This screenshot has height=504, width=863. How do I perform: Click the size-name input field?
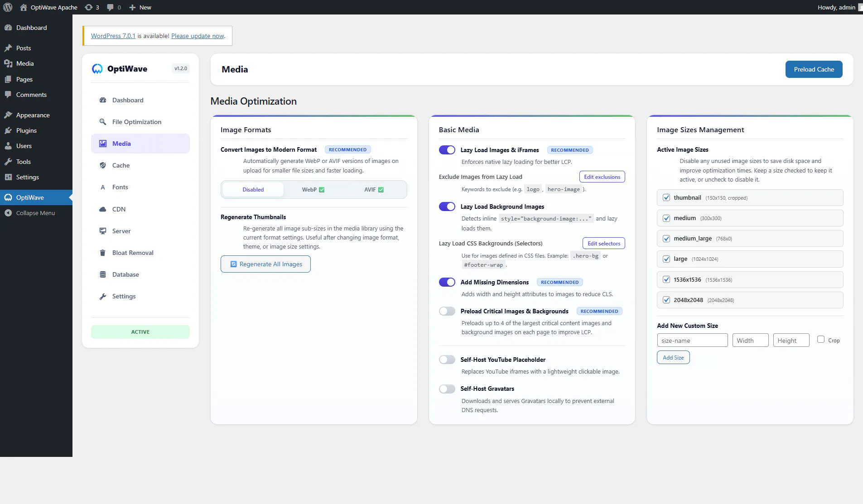692,341
